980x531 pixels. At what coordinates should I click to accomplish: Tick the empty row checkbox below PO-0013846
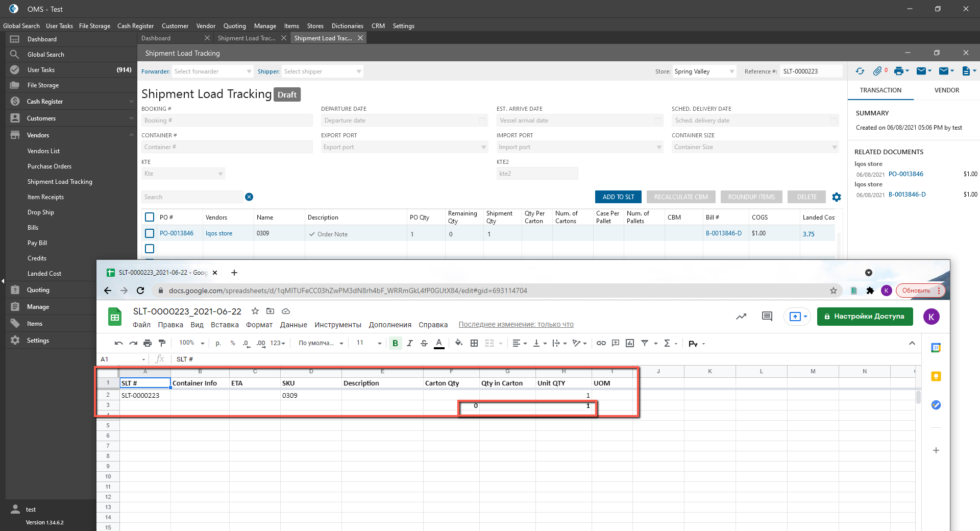[x=150, y=249]
